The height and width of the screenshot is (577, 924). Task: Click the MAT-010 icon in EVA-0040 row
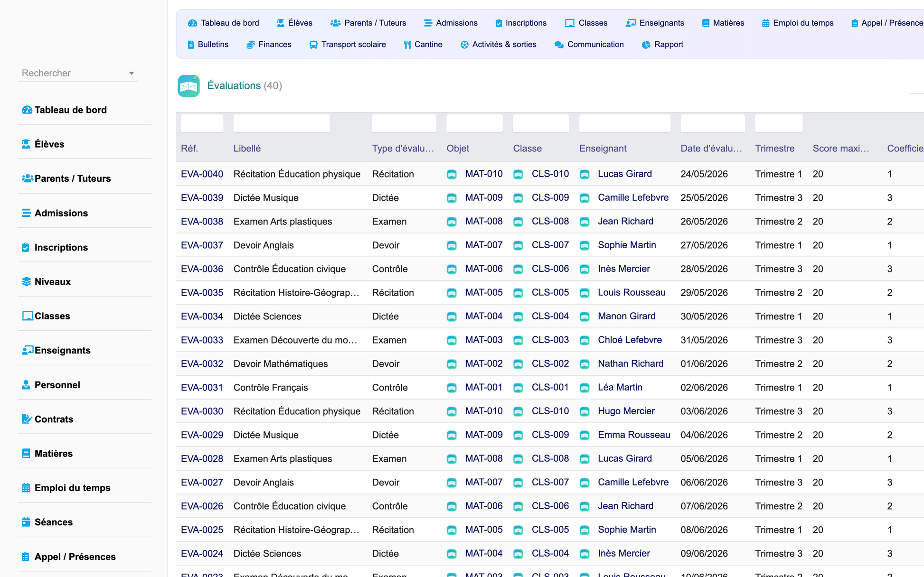point(452,174)
